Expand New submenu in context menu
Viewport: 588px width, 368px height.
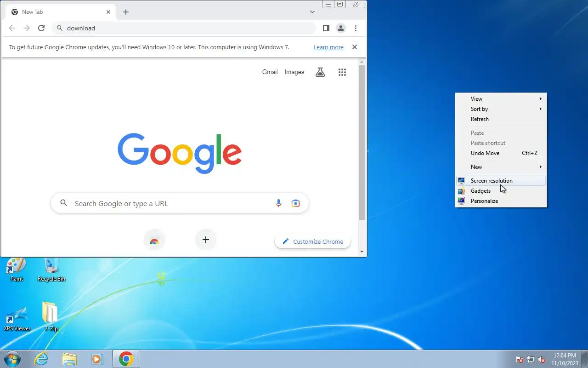click(x=501, y=167)
